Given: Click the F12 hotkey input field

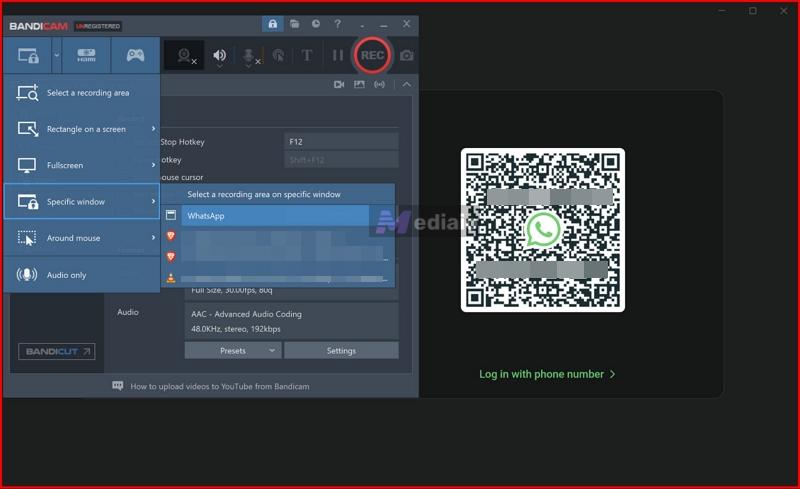Looking at the screenshot, I should (x=341, y=141).
